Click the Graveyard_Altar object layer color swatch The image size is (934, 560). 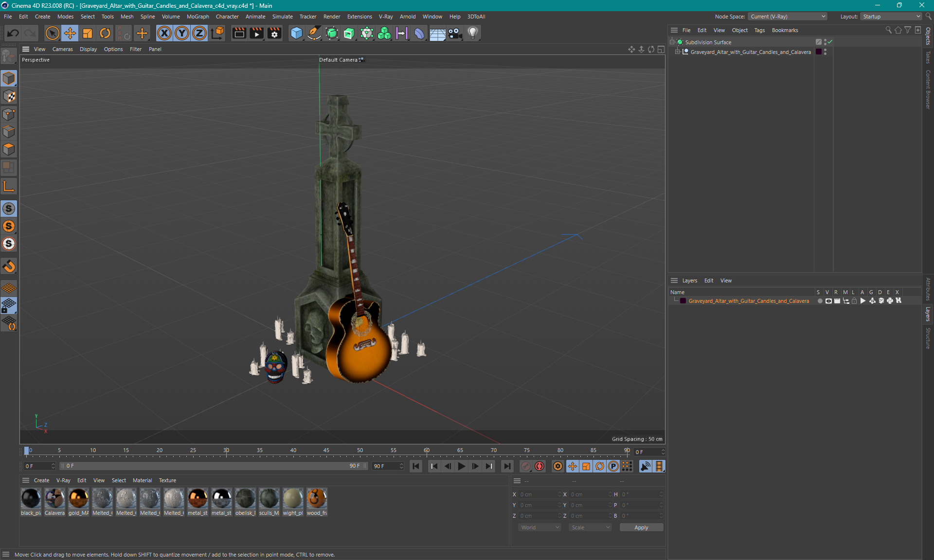click(819, 52)
